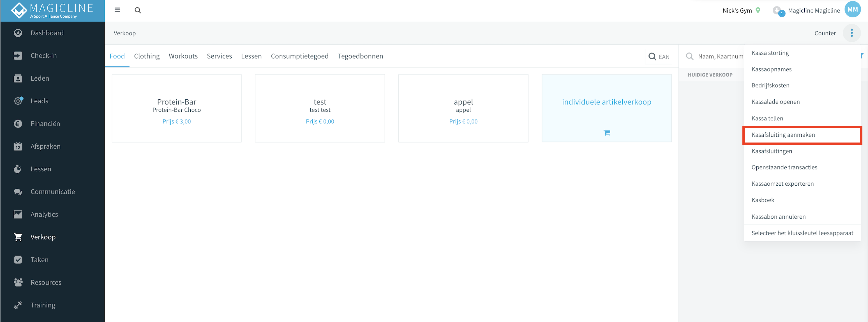The height and width of the screenshot is (322, 868).
Task: Open the Counter label selector
Action: pos(825,33)
